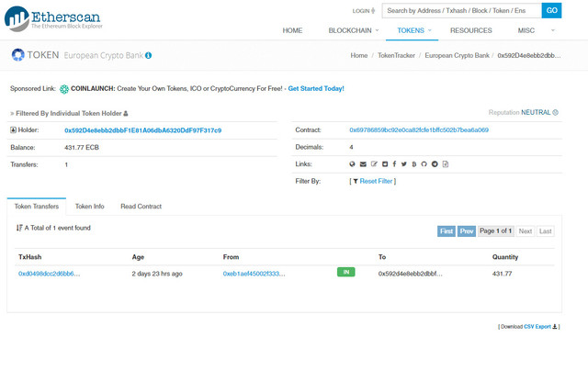Open the holder address 0x592D4e8ebb2dbbF1E81 link
Viewport: 588px width, 371px height.
point(143,130)
